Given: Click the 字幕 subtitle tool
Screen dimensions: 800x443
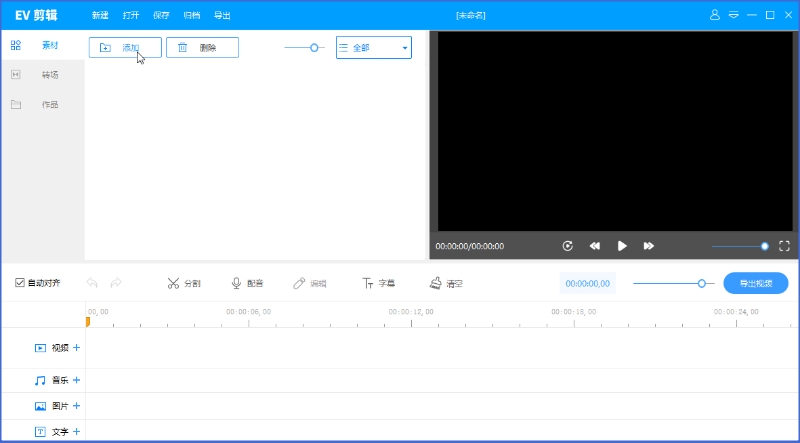Looking at the screenshot, I should pos(379,283).
